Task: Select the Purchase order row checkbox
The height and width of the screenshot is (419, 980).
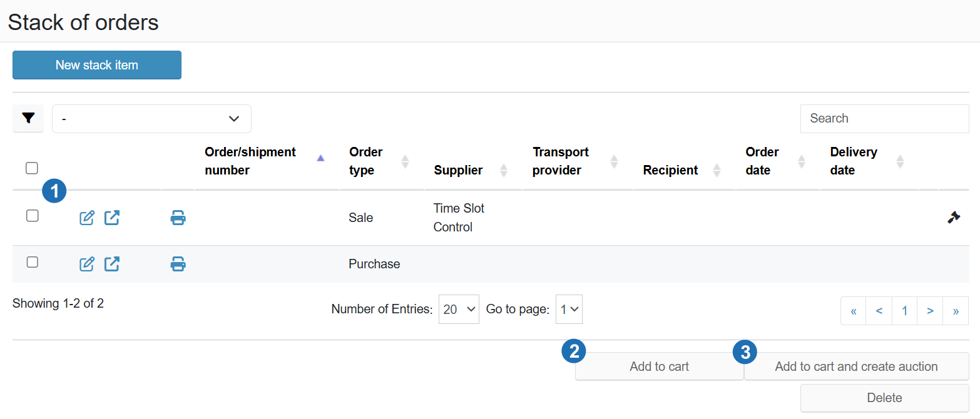Action: pyautogui.click(x=33, y=263)
